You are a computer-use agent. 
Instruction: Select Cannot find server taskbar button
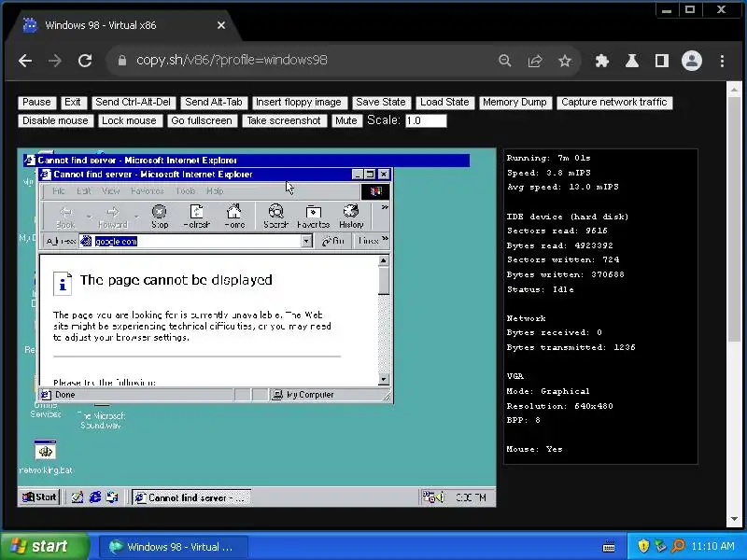(191, 497)
